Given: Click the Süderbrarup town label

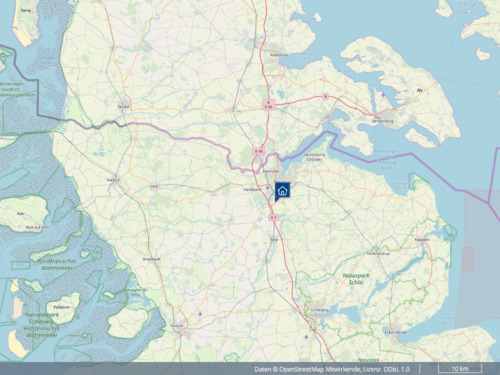Looking at the screenshot, I should tap(378, 254).
